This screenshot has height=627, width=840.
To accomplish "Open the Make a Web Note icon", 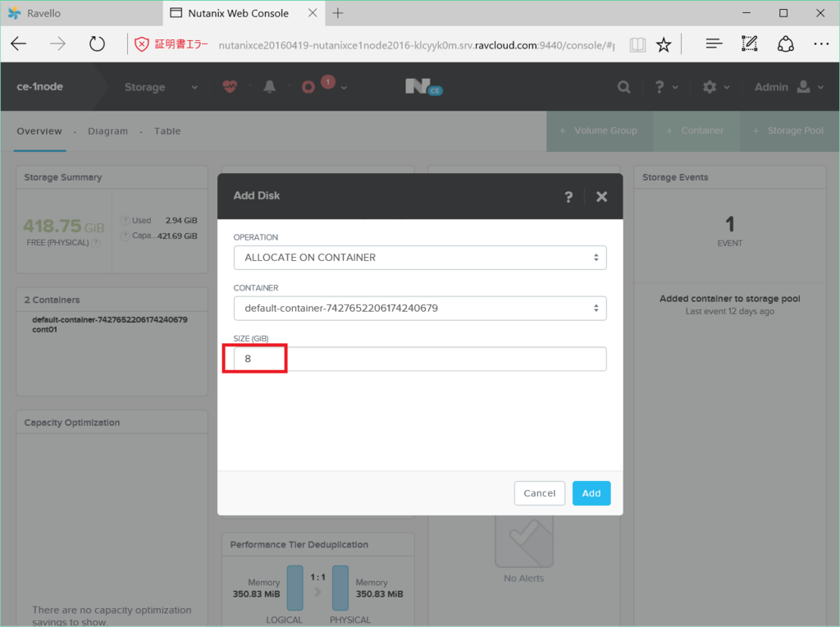I will [749, 44].
